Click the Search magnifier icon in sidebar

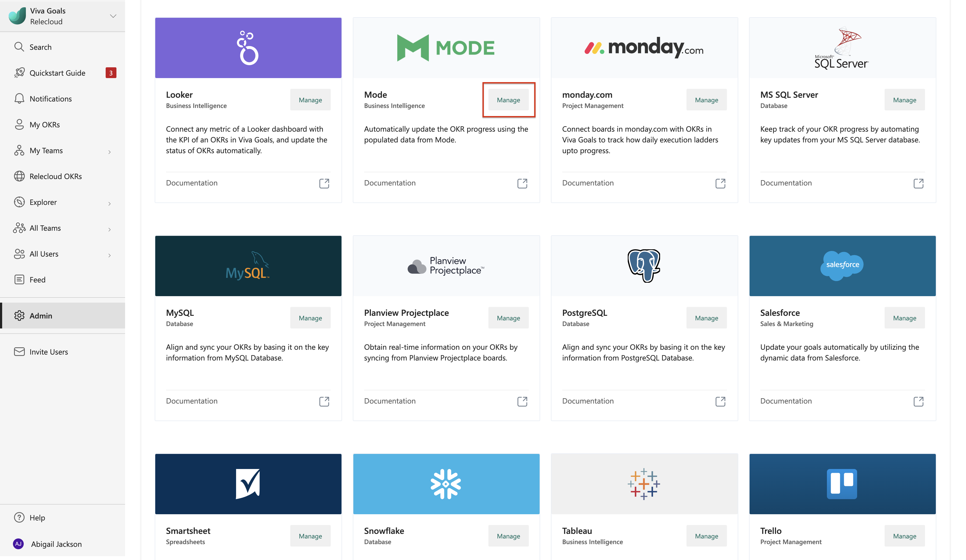[x=19, y=47]
